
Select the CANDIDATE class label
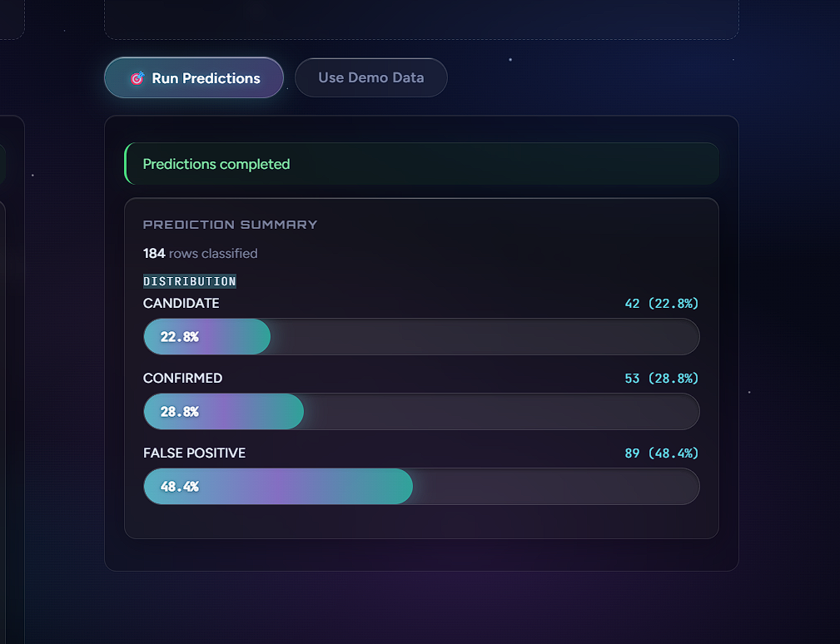click(x=181, y=304)
